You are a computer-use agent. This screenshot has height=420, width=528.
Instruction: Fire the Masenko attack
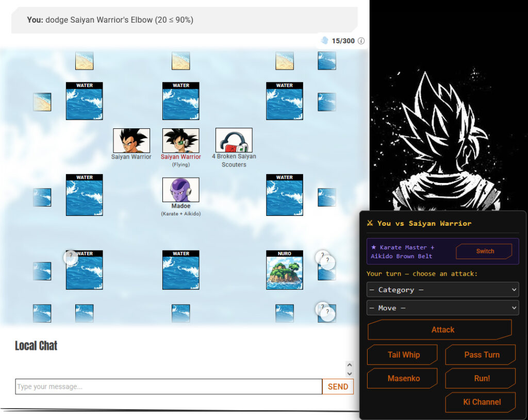[402, 378]
